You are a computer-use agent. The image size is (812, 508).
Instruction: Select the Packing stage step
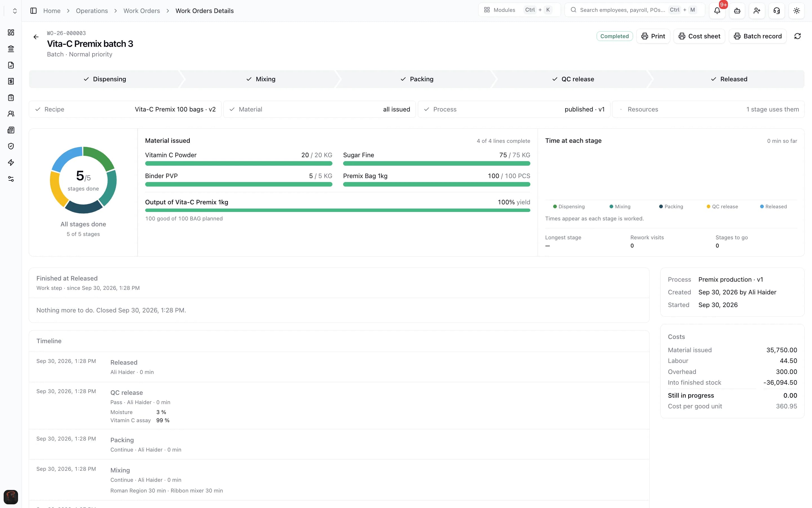click(x=417, y=79)
